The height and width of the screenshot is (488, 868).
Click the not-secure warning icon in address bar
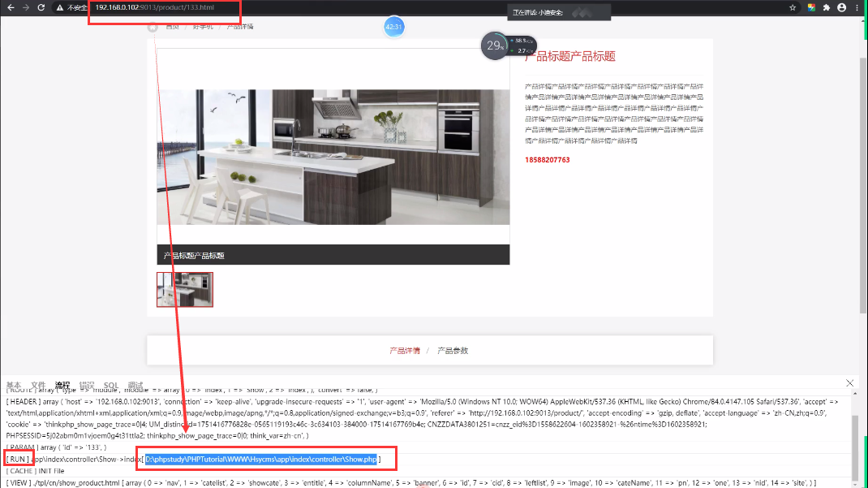pos(61,7)
